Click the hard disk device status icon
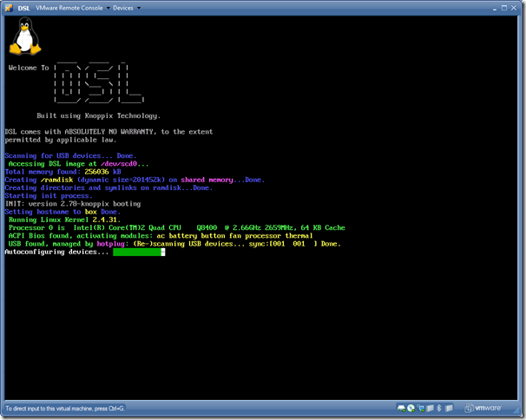This screenshot has width=526, height=420. (401, 408)
